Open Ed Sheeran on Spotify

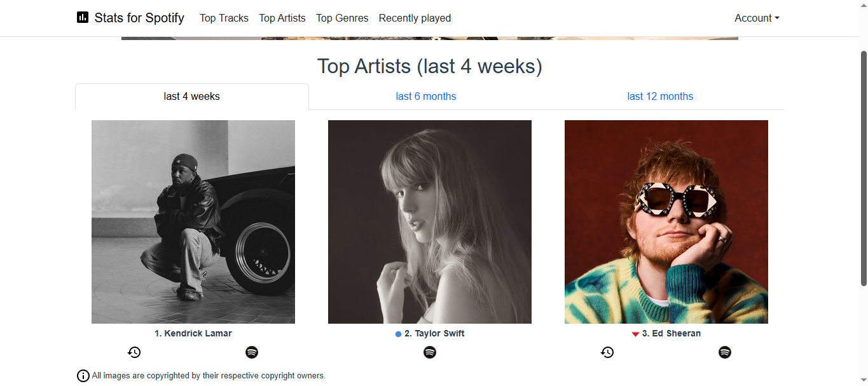725,352
